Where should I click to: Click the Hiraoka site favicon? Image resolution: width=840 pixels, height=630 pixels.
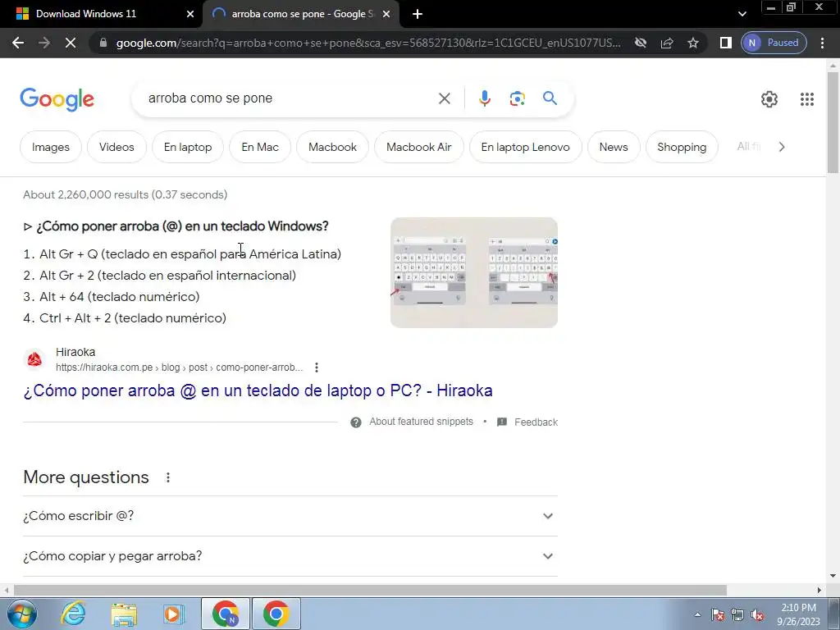(34, 359)
